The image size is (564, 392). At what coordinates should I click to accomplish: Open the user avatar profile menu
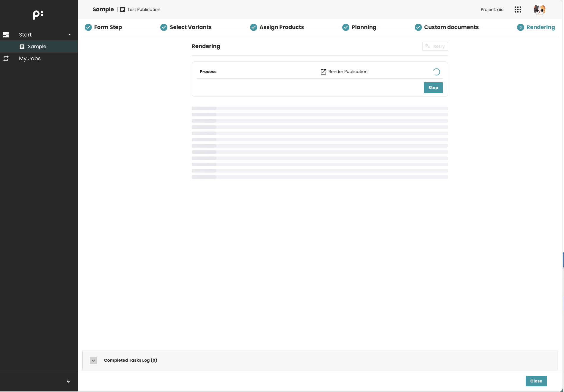539,10
